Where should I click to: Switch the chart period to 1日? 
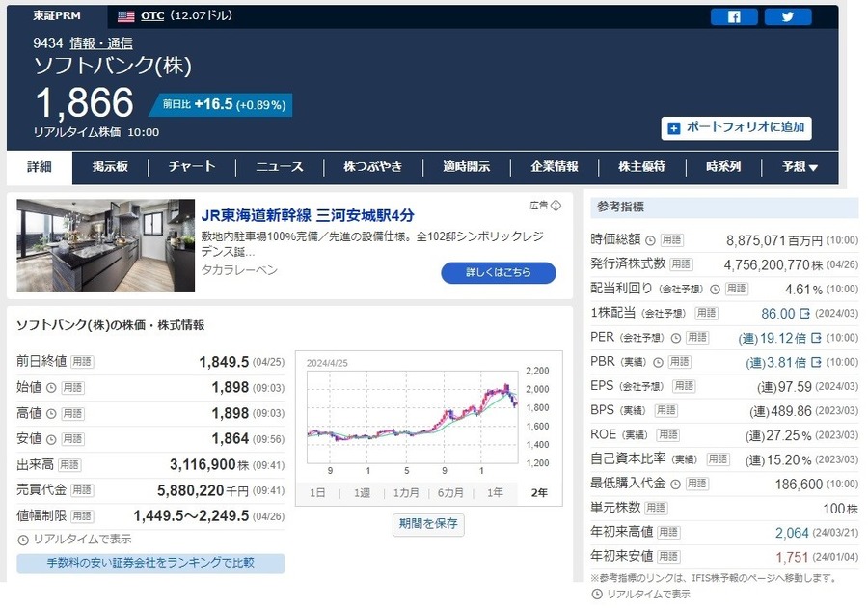(x=318, y=492)
